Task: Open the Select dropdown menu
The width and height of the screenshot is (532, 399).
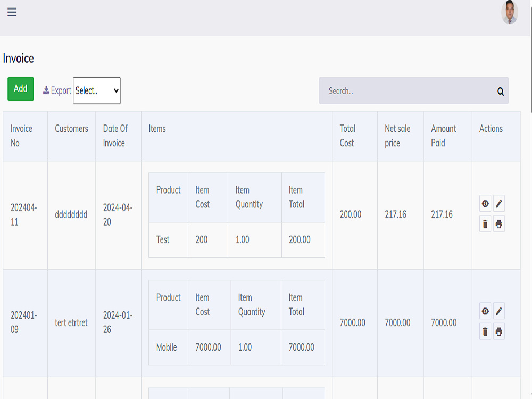Action: click(x=96, y=90)
